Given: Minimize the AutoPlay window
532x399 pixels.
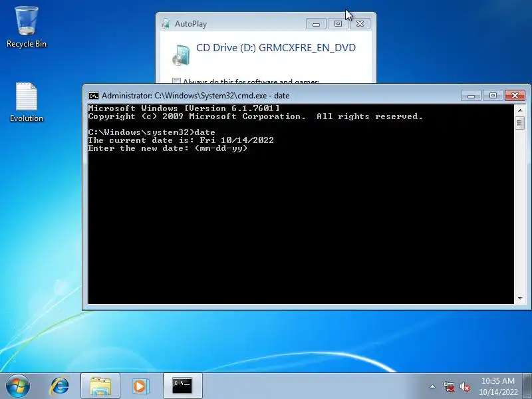Looking at the screenshot, I should click(x=316, y=24).
